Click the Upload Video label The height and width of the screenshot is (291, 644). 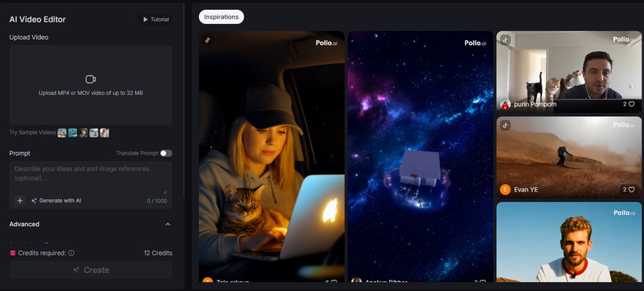tap(29, 38)
